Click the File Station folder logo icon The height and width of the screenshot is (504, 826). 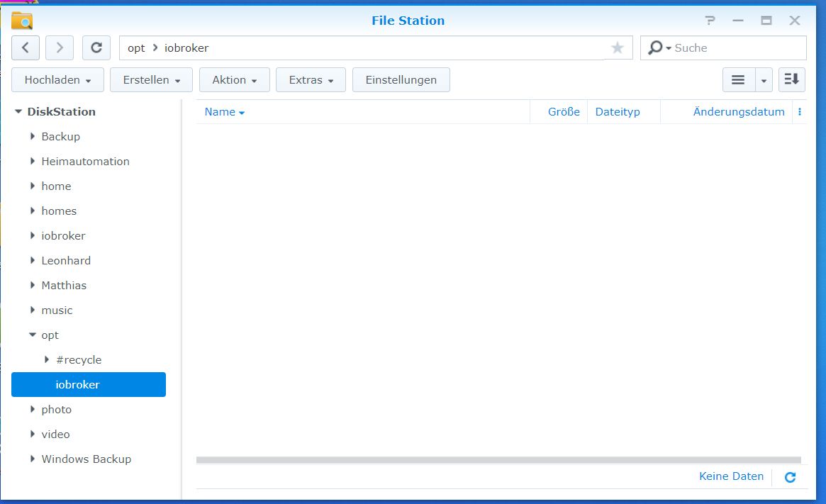pyautogui.click(x=21, y=21)
